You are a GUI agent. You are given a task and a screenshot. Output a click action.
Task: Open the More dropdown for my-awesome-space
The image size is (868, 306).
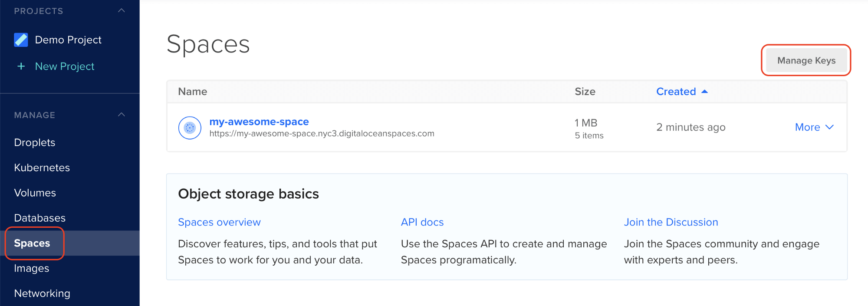(814, 127)
